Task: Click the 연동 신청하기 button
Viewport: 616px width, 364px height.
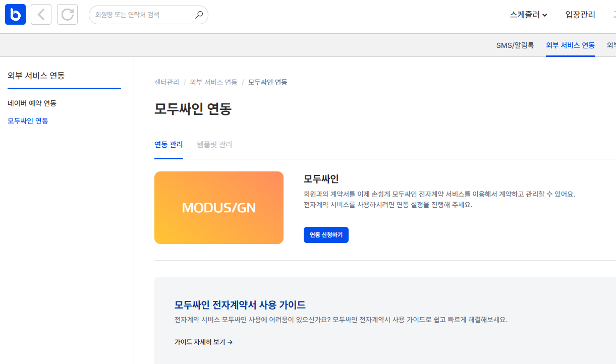Action: pos(326,235)
